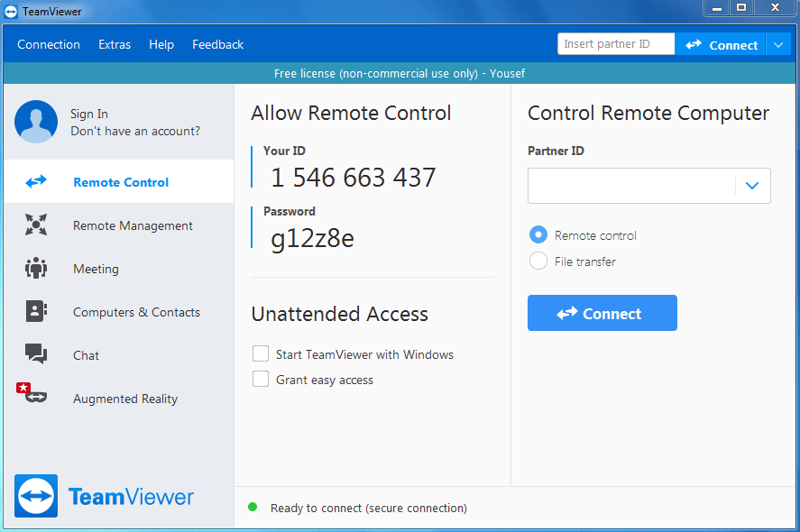Screen dimensions: 800x532
Task: Open the Feedback menu item
Action: point(217,44)
